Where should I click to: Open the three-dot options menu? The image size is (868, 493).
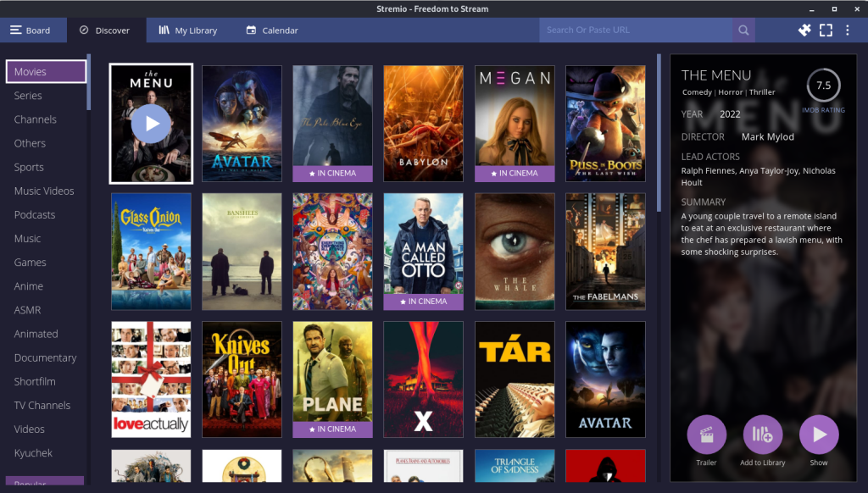pos(847,30)
